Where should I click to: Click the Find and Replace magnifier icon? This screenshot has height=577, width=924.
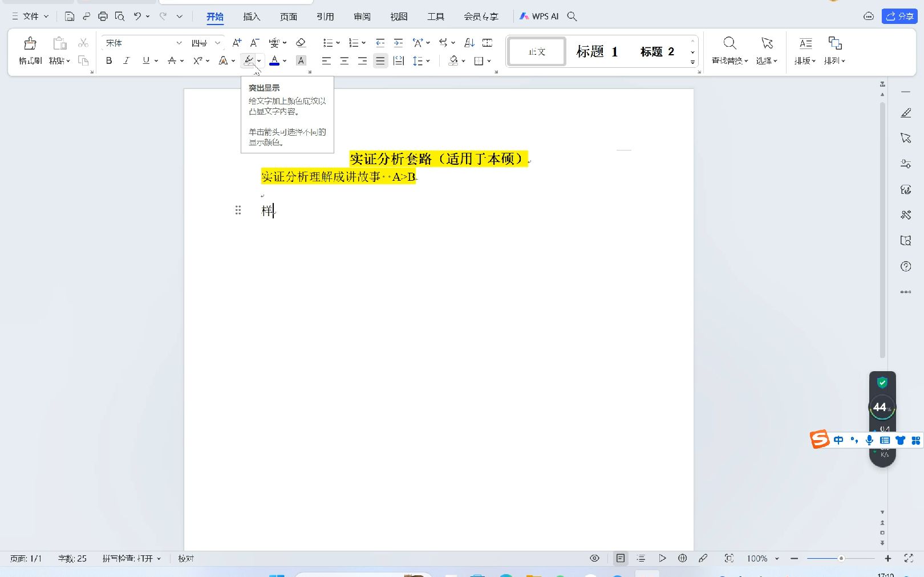[730, 43]
